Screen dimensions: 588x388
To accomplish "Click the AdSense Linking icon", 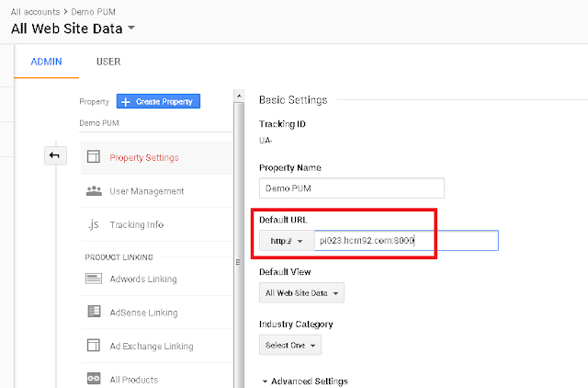I will click(x=93, y=312).
